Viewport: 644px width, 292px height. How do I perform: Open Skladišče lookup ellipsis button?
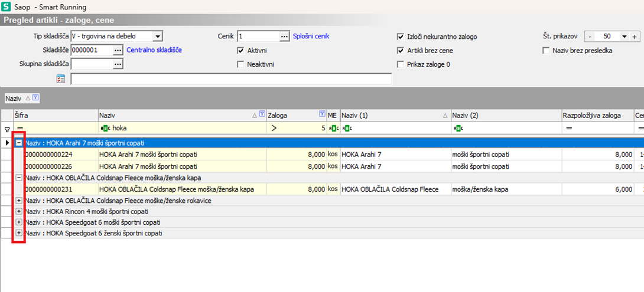(118, 50)
